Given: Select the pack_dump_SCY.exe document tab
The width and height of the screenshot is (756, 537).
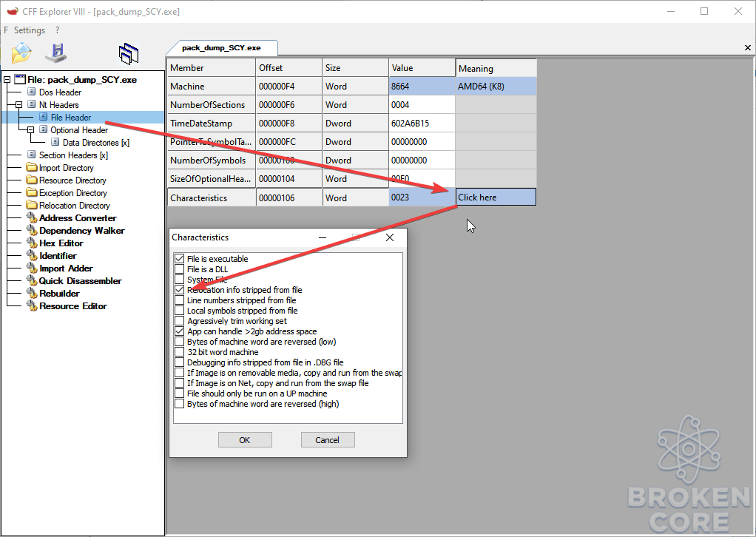Looking at the screenshot, I should point(221,48).
